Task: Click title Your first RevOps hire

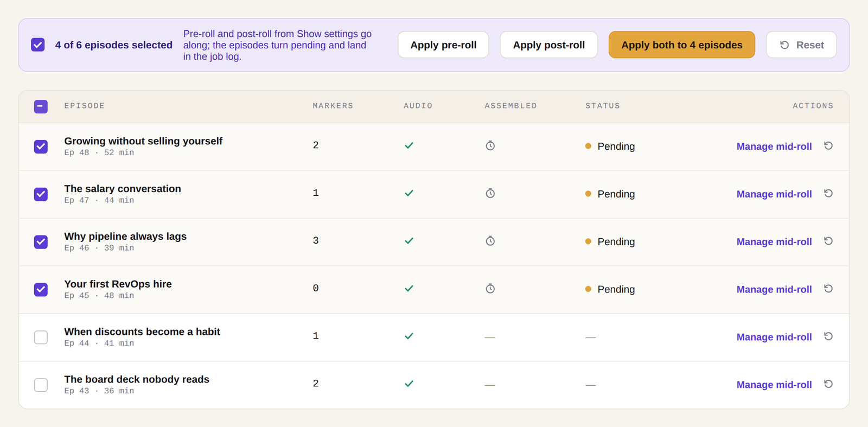Action: click(x=118, y=284)
